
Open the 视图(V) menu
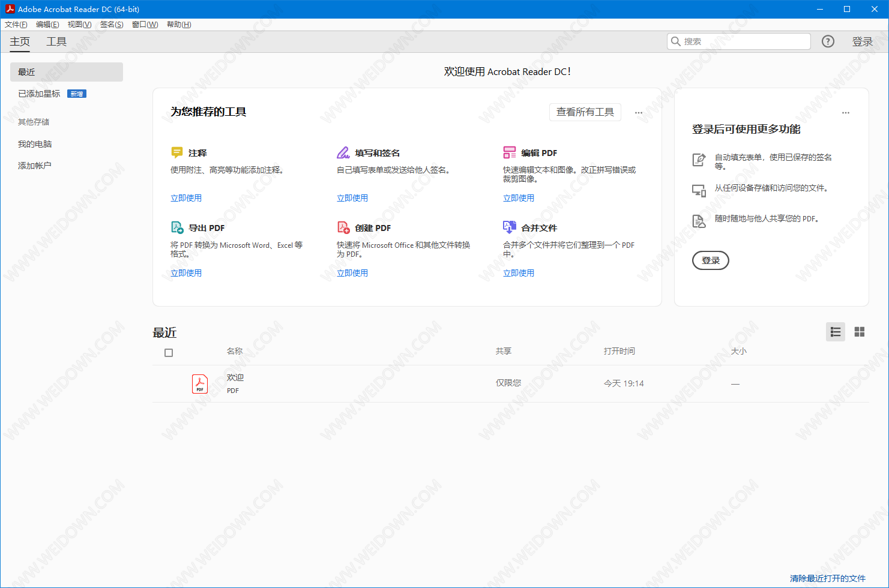coord(80,25)
